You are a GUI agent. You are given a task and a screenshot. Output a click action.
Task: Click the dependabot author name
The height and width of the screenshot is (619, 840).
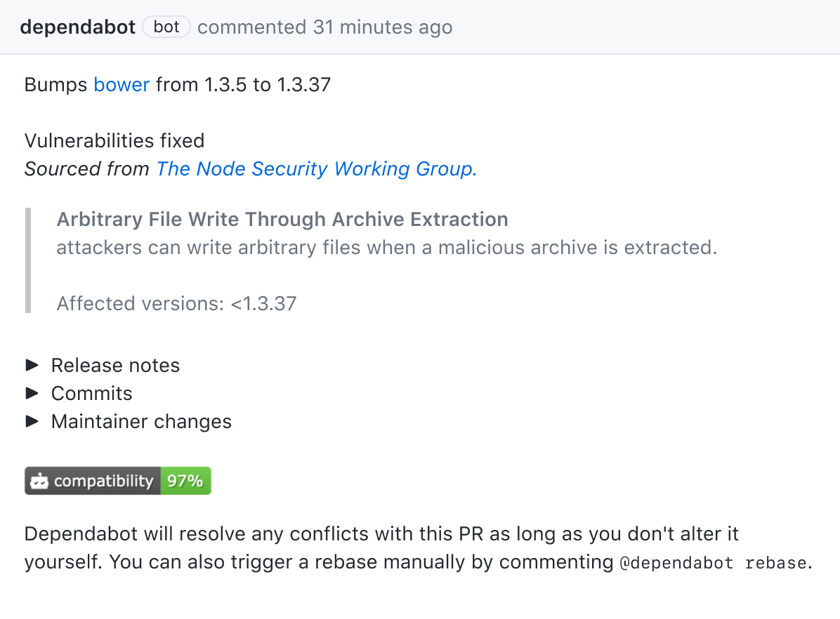click(x=77, y=27)
